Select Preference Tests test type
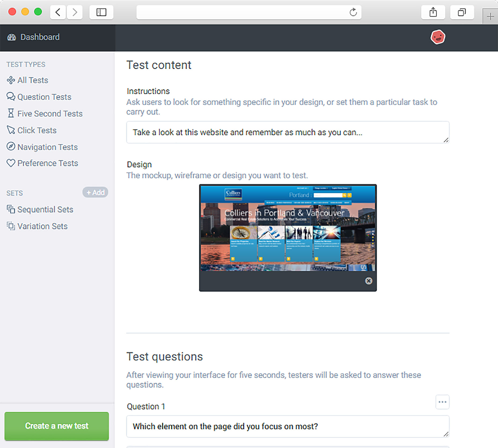498x448 pixels. [x=48, y=163]
